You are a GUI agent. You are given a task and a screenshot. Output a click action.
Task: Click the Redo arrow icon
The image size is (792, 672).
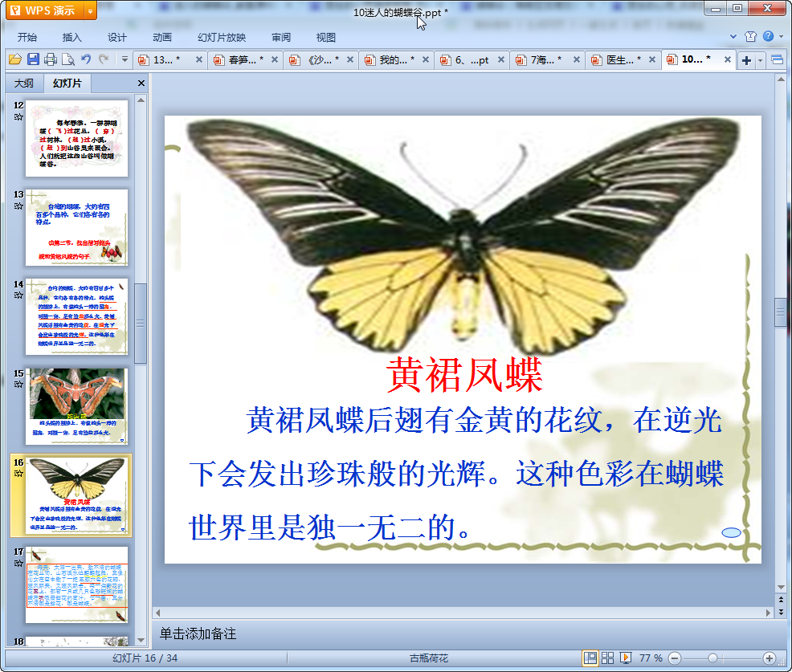(x=104, y=59)
